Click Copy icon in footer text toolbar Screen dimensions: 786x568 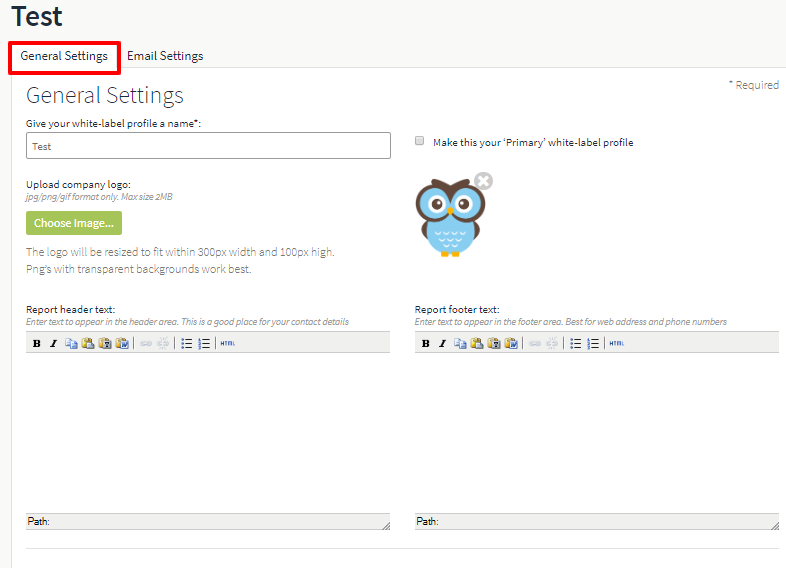click(460, 343)
